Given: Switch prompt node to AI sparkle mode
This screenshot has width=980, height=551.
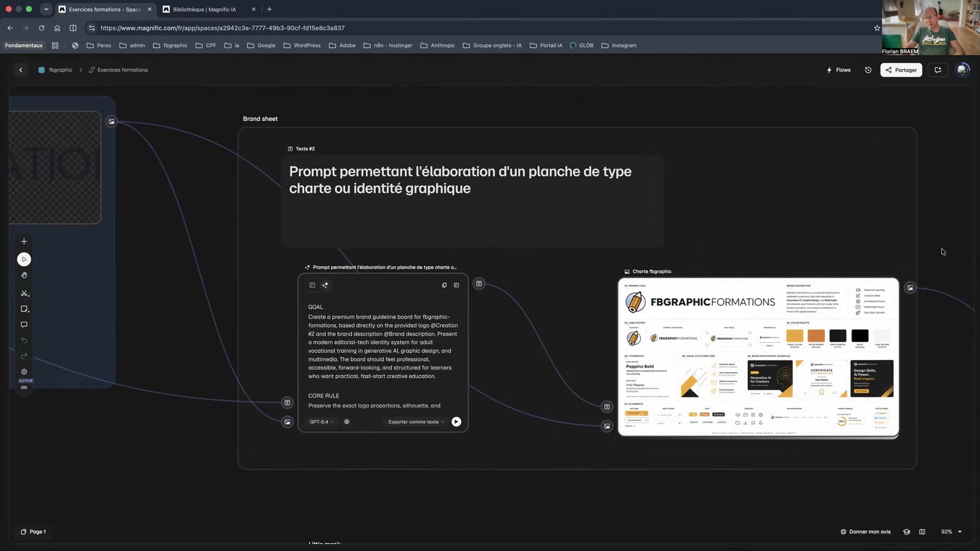Looking at the screenshot, I should [325, 285].
